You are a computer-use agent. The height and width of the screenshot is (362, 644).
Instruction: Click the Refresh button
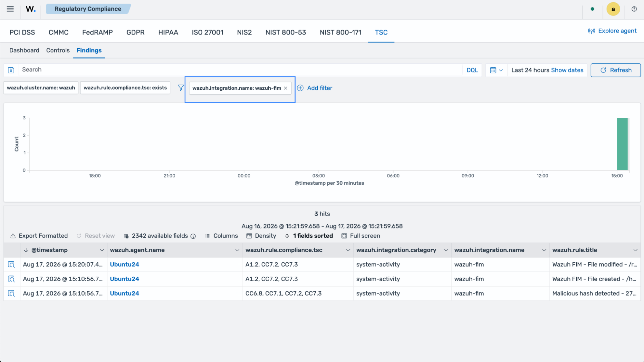616,70
